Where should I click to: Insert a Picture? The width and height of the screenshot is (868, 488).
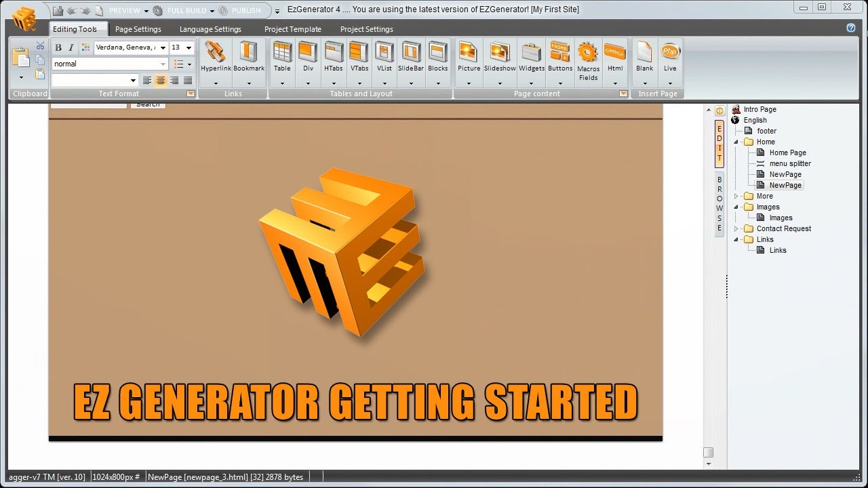tap(469, 52)
